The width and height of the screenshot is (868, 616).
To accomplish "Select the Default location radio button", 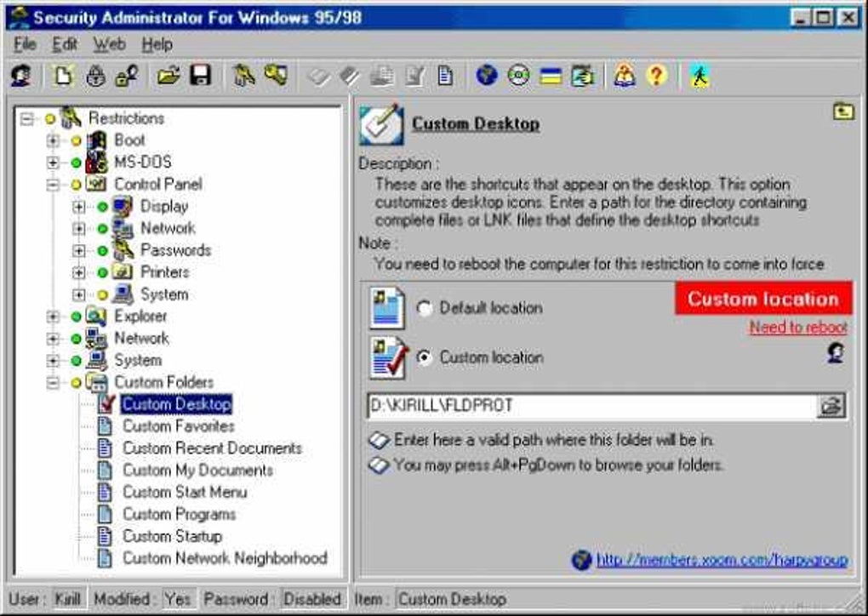I will point(425,308).
